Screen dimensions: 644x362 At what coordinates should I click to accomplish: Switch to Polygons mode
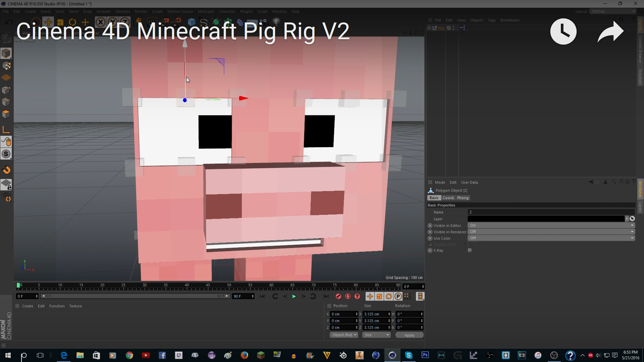6,114
